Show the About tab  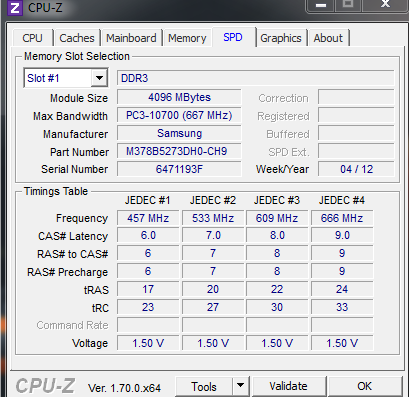tap(328, 38)
